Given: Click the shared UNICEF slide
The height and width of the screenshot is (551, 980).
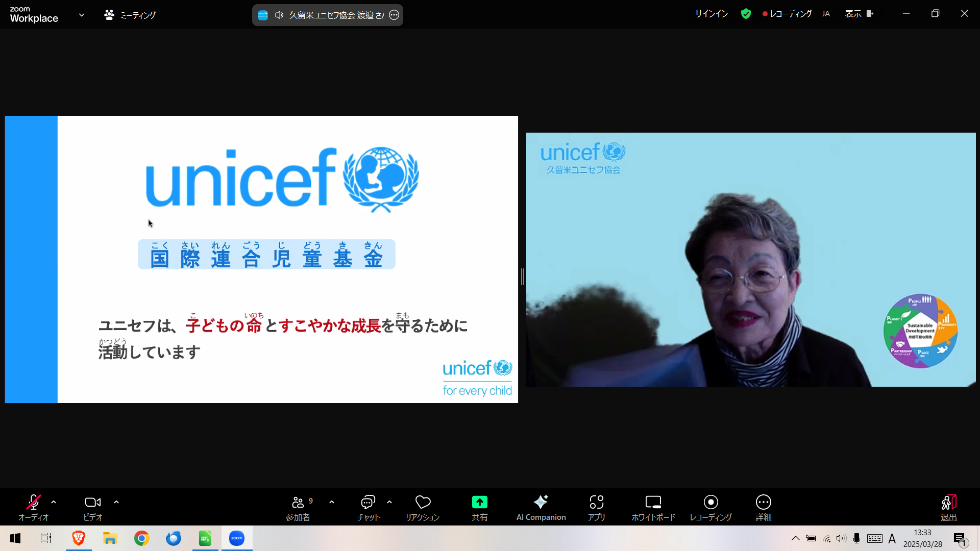Looking at the screenshot, I should click(261, 259).
